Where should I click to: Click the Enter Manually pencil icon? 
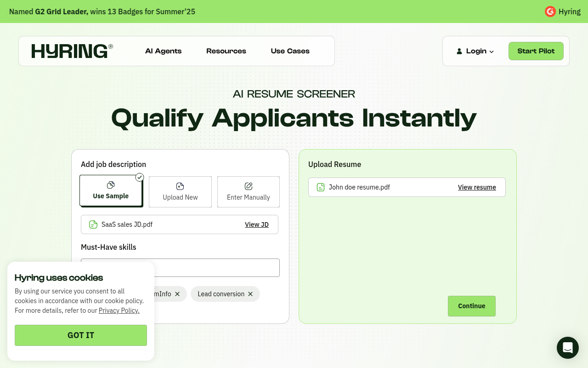[248, 186]
